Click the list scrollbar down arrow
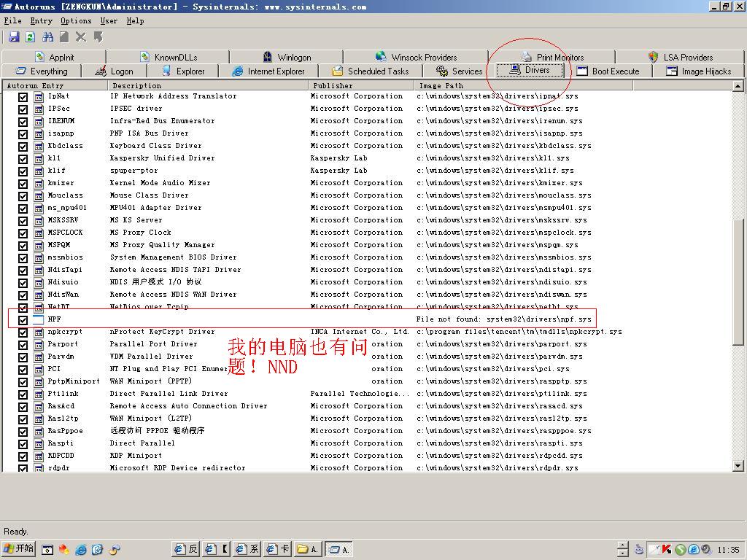Screen dimensions: 747x560 tap(738, 466)
